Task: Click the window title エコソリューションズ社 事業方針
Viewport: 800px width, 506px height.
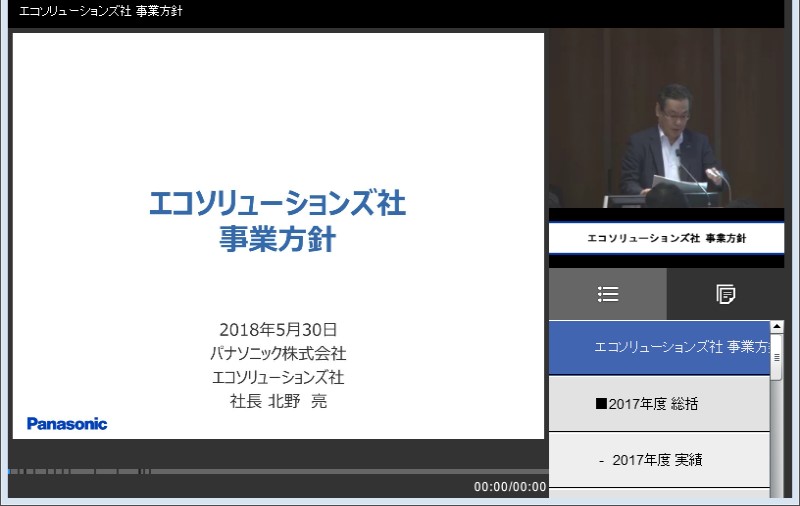Action: click(x=101, y=11)
